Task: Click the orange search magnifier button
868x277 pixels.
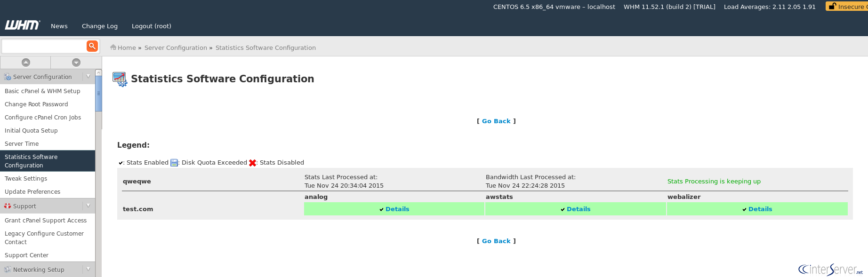Action: click(92, 46)
